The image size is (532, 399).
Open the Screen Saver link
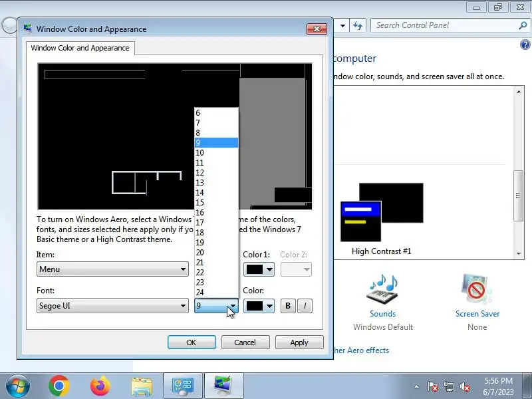(x=477, y=313)
